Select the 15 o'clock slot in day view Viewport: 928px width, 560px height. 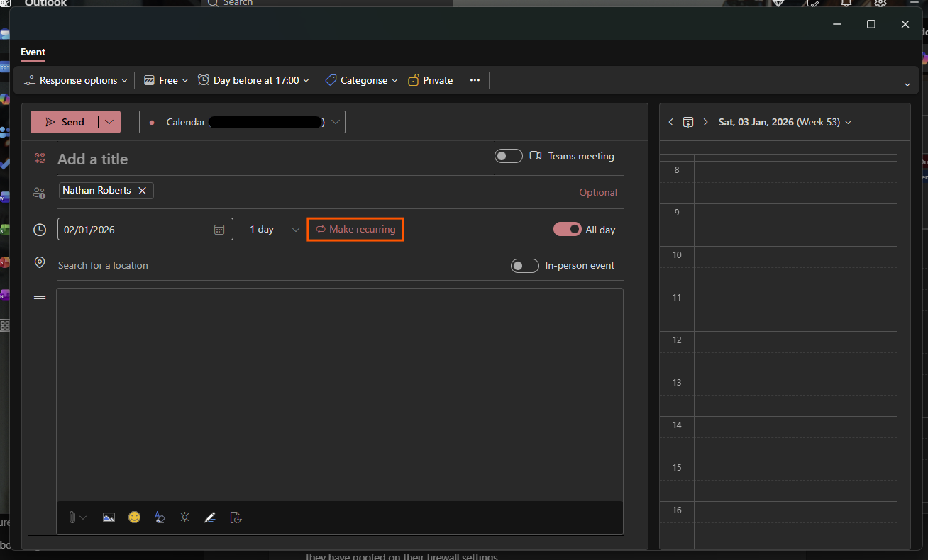(795, 480)
